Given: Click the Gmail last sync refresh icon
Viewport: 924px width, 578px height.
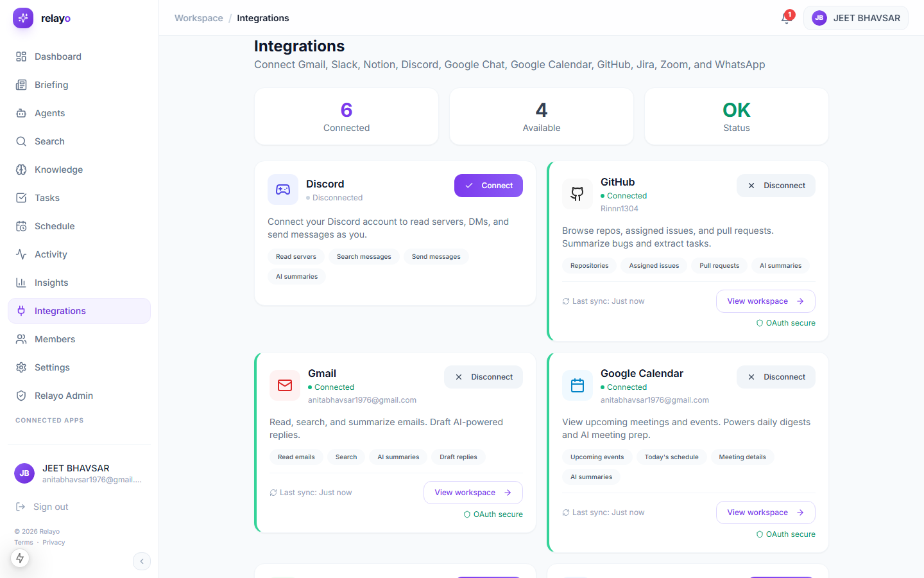Looking at the screenshot, I should pos(273,493).
